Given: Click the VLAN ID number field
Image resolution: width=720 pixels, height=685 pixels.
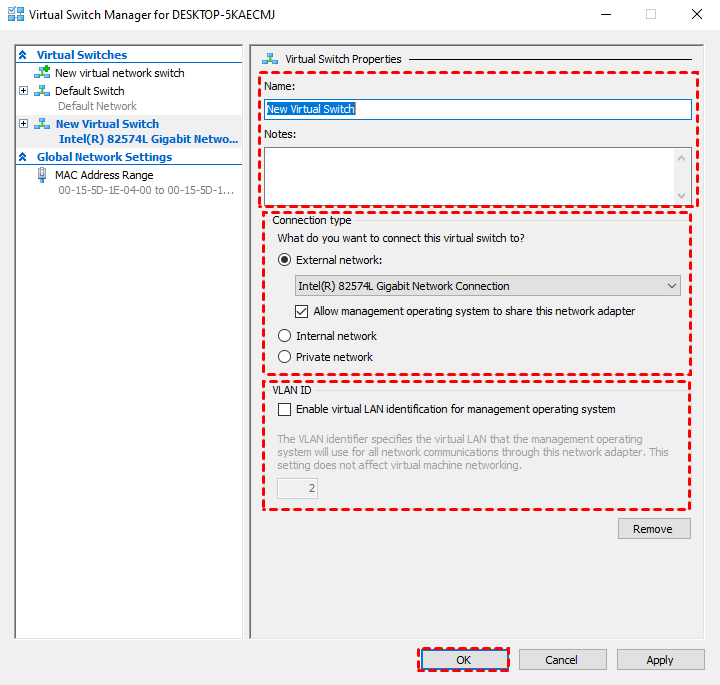Looking at the screenshot, I should coord(297,488).
